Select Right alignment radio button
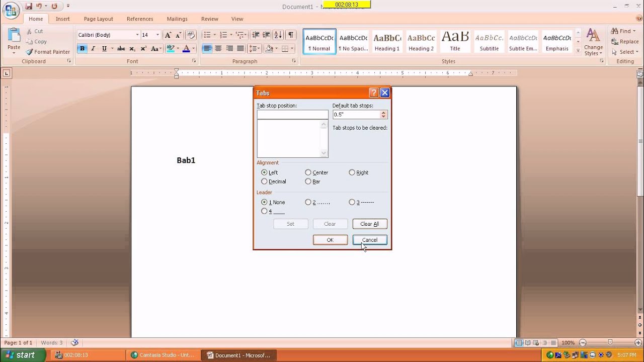The image size is (644, 362). pos(352,172)
